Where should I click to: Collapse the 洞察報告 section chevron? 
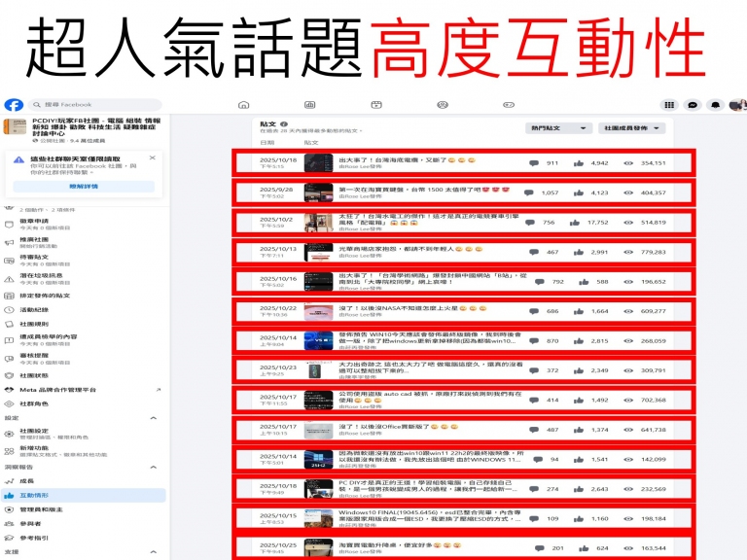click(x=153, y=468)
